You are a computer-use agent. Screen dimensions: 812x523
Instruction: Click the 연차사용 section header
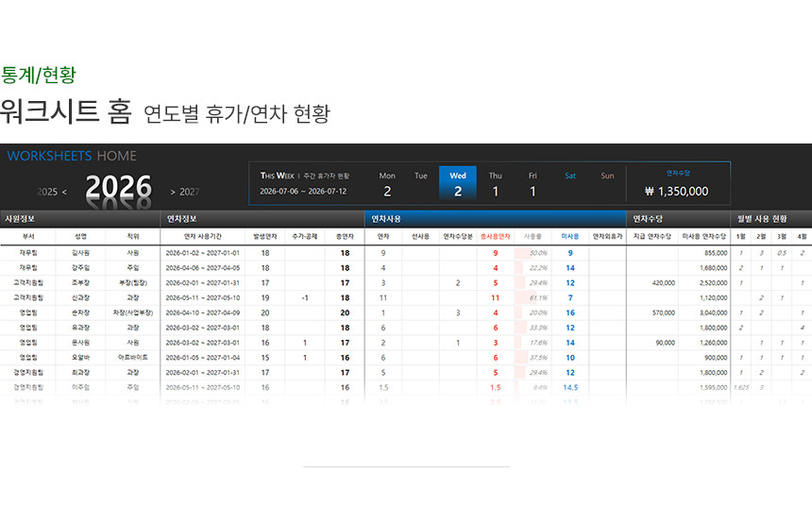point(388,218)
